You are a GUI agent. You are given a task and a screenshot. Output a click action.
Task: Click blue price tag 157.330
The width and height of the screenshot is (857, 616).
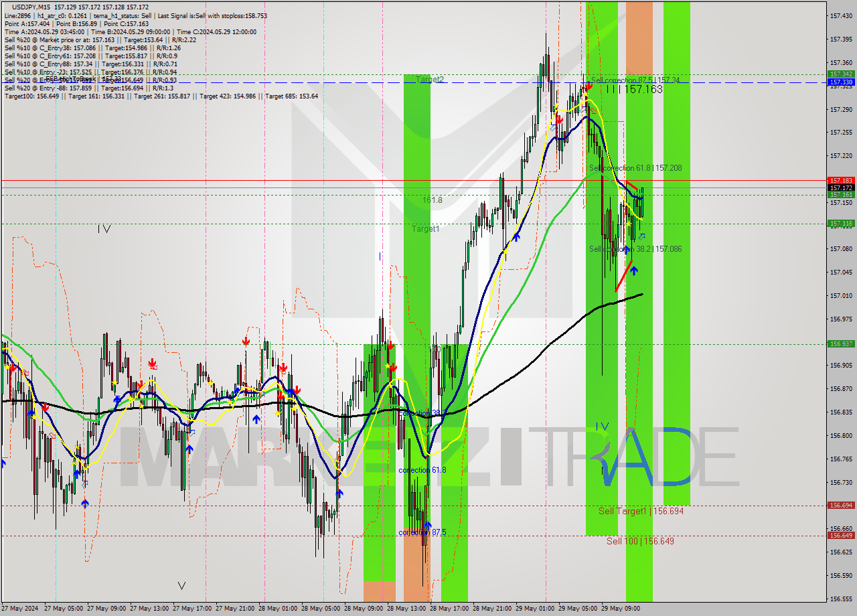click(841, 82)
